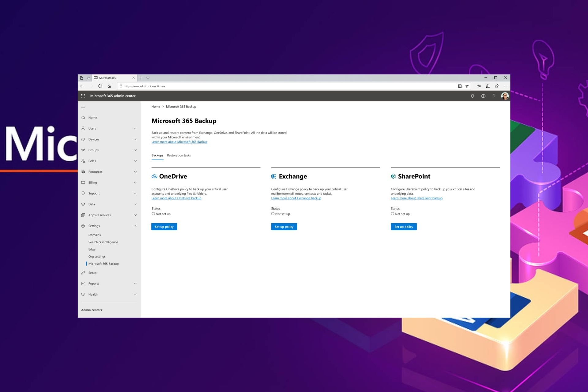This screenshot has width=588, height=392.
Task: Select Exchange Not set up status radio
Action: [273, 214]
